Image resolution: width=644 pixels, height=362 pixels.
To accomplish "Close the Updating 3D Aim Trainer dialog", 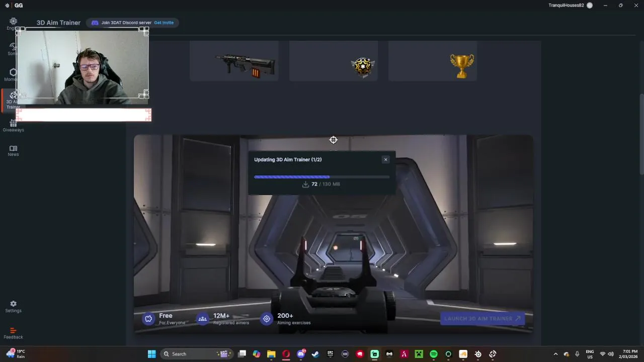I will coord(386,159).
